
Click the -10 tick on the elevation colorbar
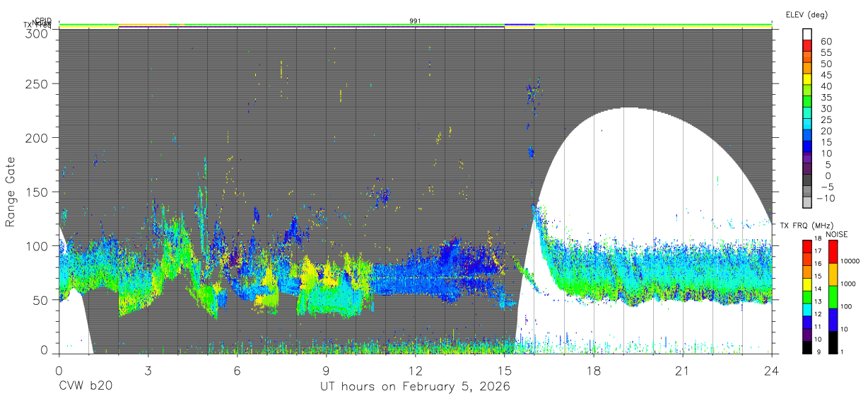click(x=825, y=198)
